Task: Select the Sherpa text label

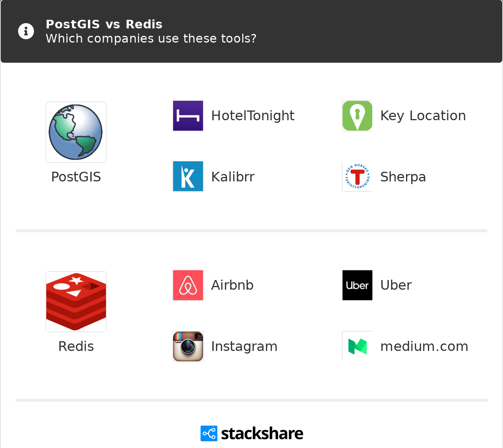Action: pos(403,177)
